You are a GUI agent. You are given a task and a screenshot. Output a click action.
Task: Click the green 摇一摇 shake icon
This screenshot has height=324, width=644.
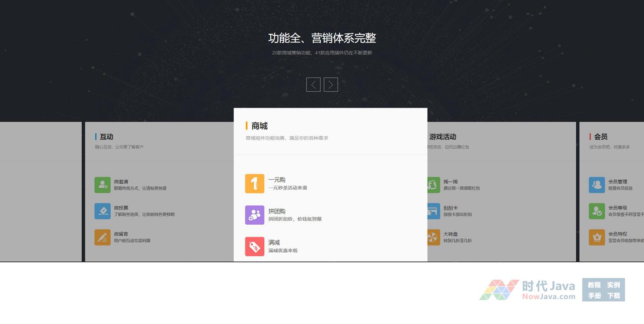tap(433, 185)
